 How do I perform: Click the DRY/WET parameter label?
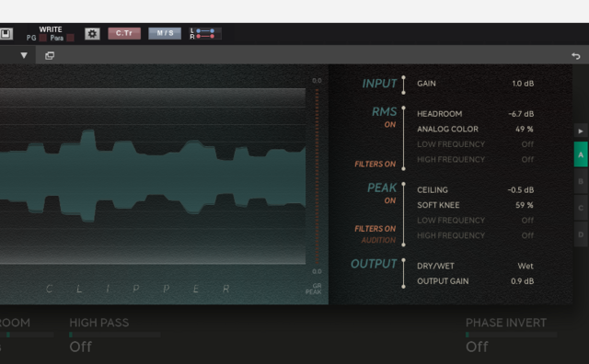435,266
